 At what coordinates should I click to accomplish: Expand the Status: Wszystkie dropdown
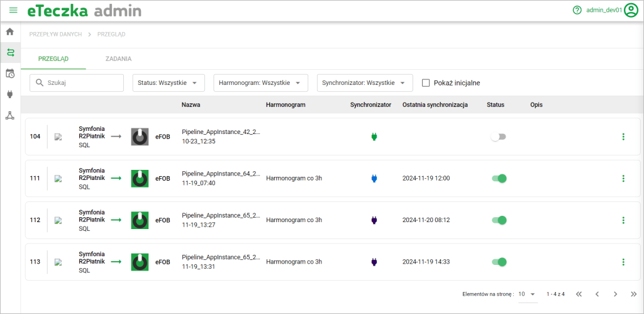[x=169, y=83]
